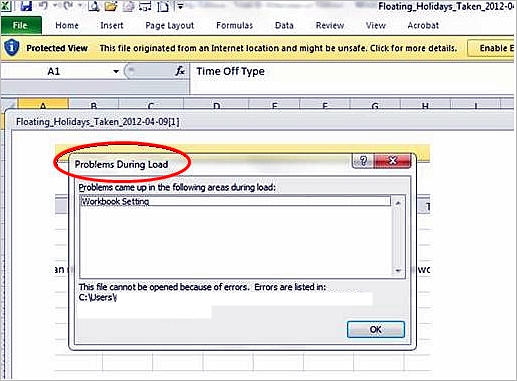The width and height of the screenshot is (517, 381).
Task: Click the dialog list scrollbar down arrow
Action: tap(398, 271)
